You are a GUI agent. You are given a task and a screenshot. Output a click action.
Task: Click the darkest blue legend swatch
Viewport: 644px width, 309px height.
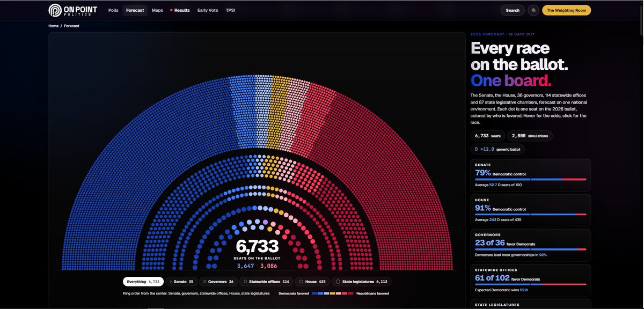point(314,293)
